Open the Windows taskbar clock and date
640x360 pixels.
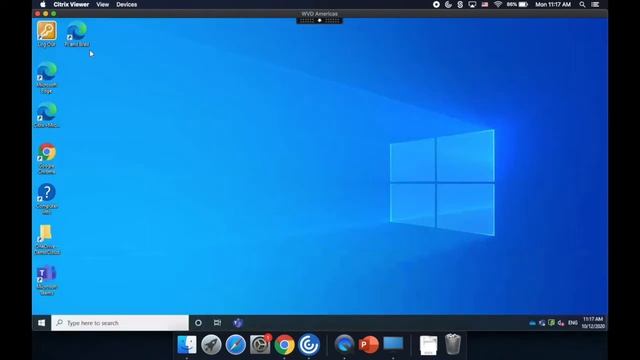[593, 322]
